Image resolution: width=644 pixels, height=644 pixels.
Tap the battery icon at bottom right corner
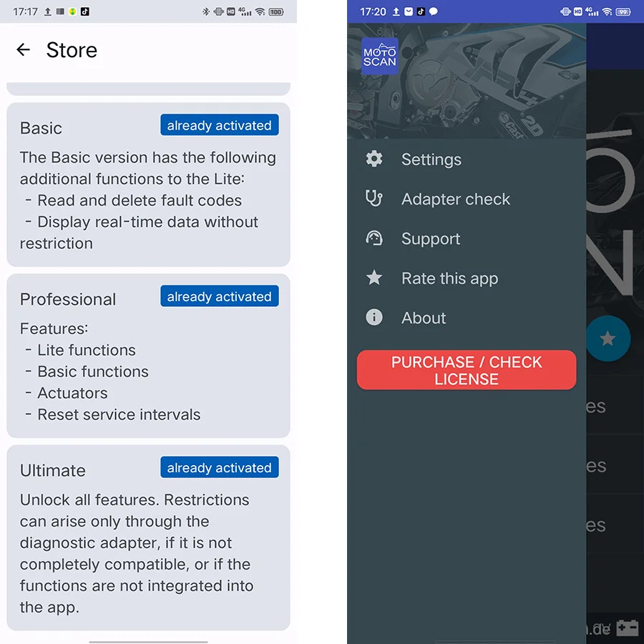628,628
